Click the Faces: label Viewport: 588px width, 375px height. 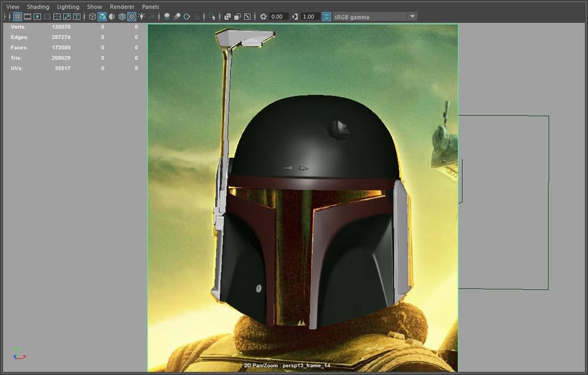point(19,48)
